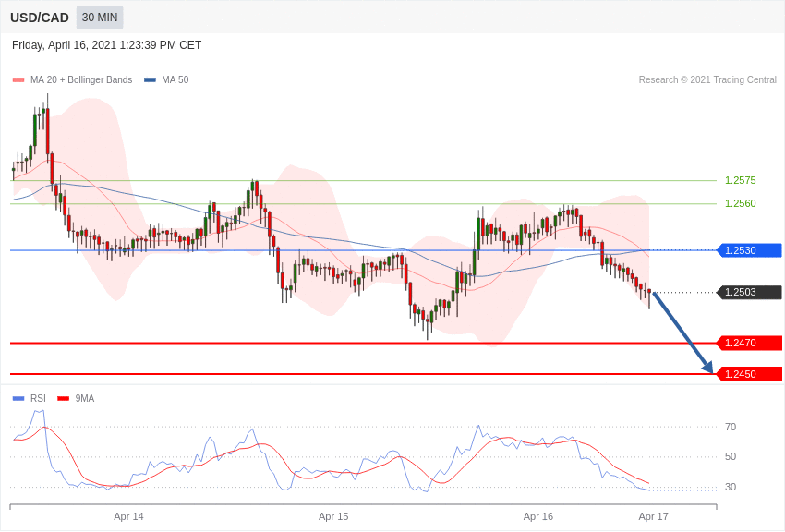Click the RSI 50 level label
Image resolution: width=785 pixels, height=532 pixels.
pyautogui.click(x=731, y=456)
